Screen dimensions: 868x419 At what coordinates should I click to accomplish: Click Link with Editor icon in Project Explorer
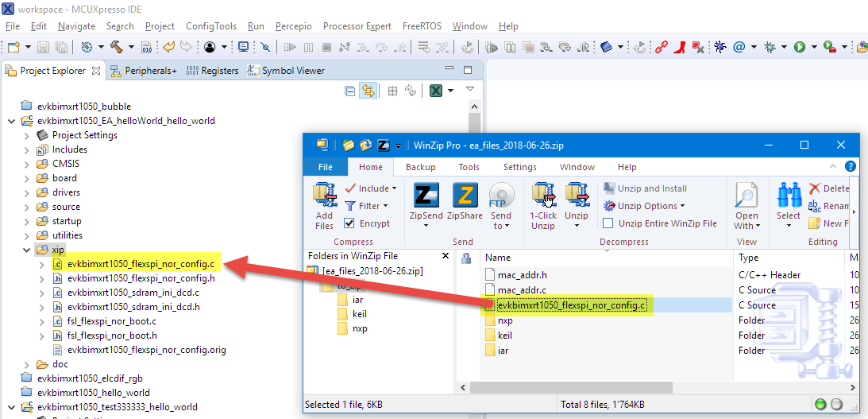[368, 91]
